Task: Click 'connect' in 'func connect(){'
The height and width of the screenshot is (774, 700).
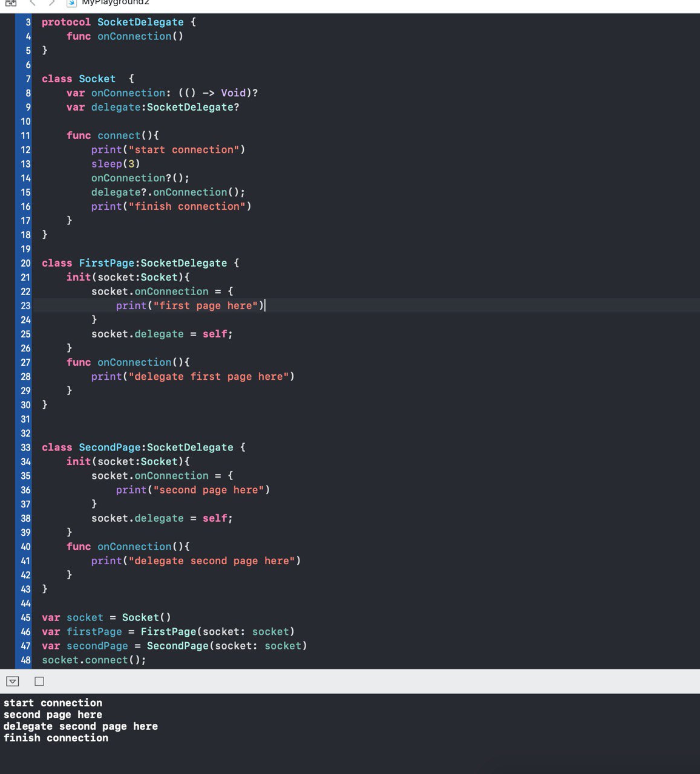Action: (119, 136)
